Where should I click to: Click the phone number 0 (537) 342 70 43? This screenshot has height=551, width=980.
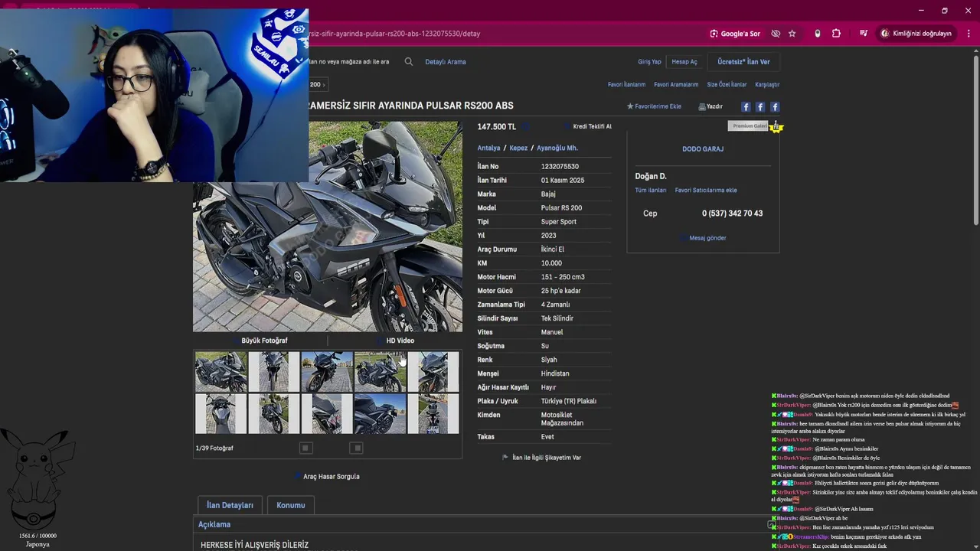click(732, 214)
